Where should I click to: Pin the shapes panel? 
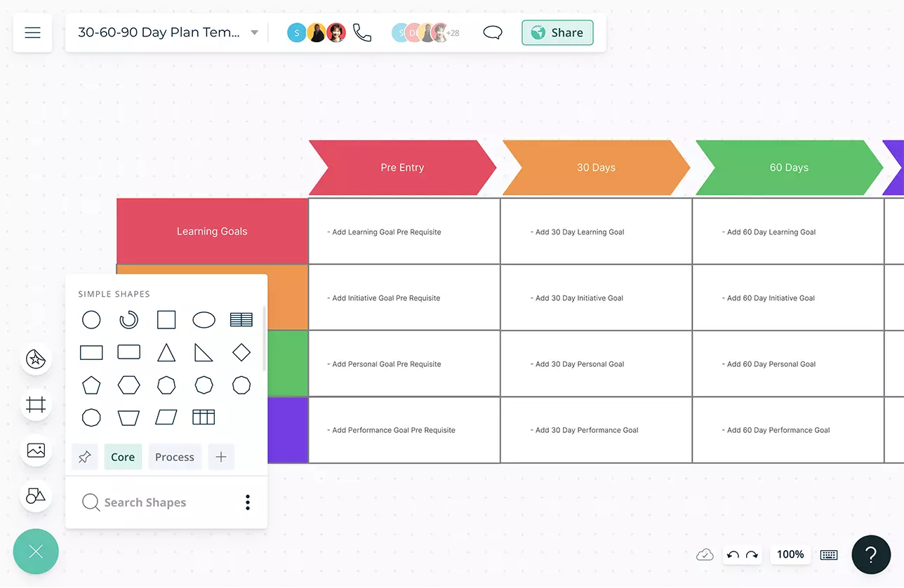click(x=85, y=457)
